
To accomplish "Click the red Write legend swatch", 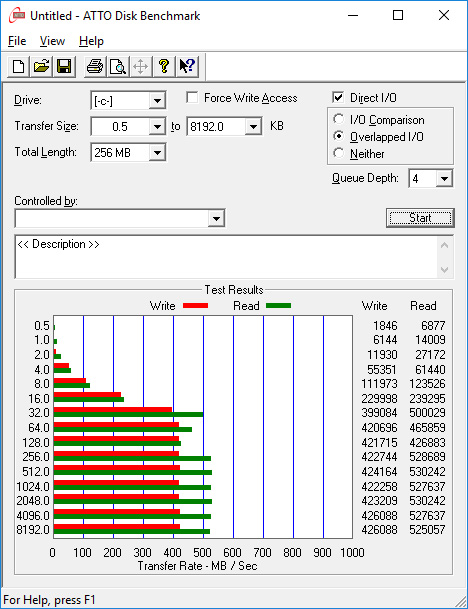I will point(195,306).
